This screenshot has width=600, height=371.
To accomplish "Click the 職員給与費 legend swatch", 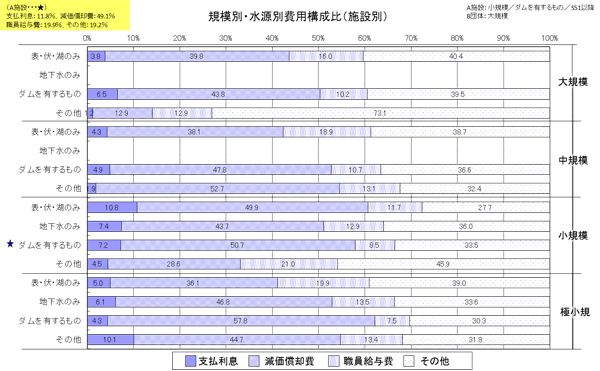I will click(334, 361).
